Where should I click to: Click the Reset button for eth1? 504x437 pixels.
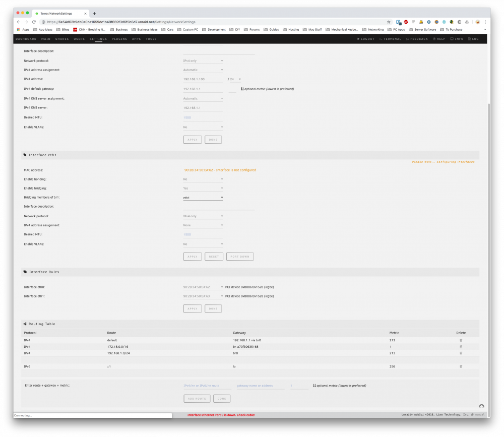(x=214, y=257)
